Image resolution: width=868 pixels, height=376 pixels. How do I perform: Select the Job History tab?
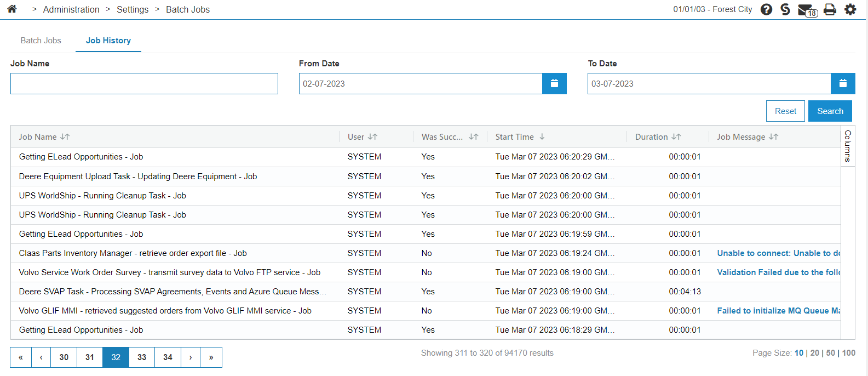pos(108,41)
